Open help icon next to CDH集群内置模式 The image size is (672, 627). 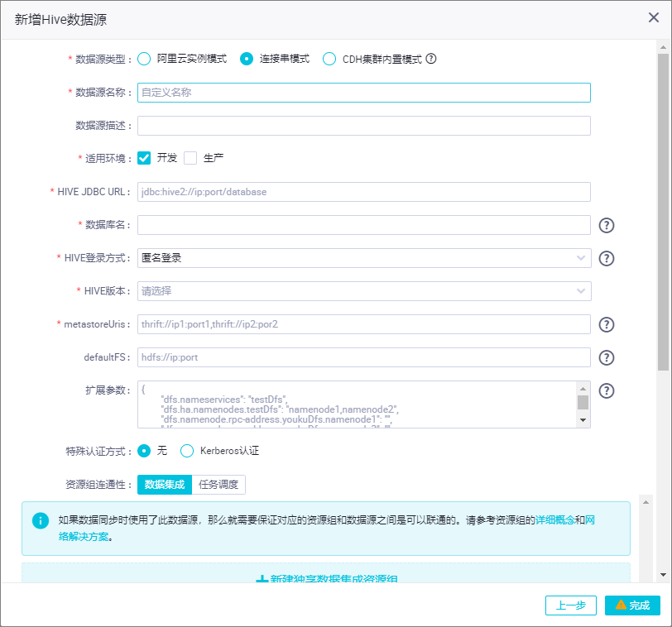[x=431, y=59]
